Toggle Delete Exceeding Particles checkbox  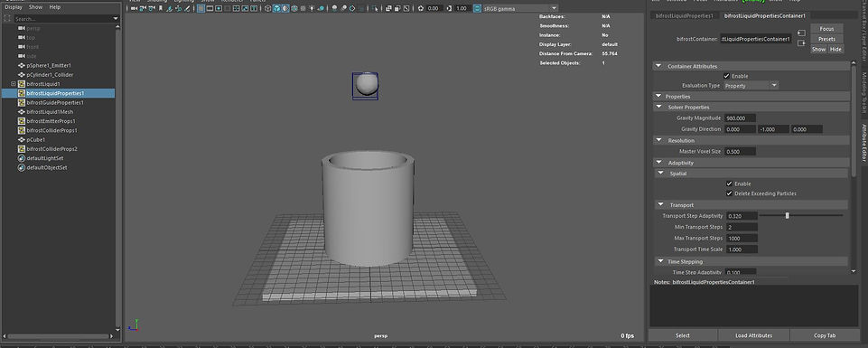click(x=729, y=193)
